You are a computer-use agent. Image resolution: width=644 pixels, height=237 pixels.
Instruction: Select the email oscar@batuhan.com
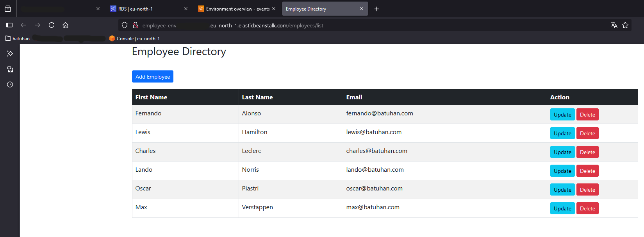click(374, 189)
